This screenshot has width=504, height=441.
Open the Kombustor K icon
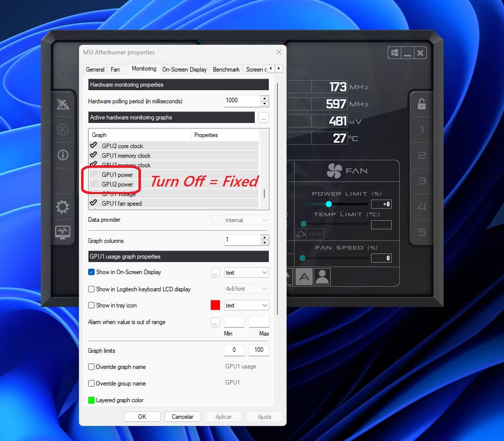pos(62,130)
